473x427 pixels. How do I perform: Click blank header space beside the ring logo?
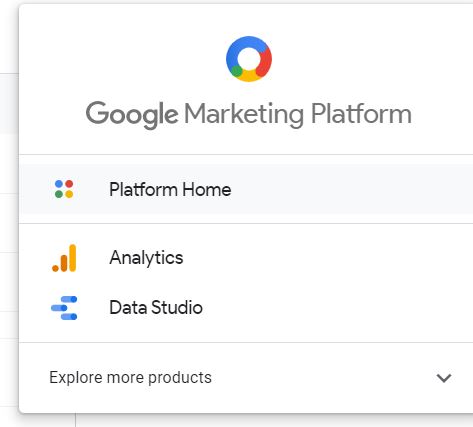[367, 59]
